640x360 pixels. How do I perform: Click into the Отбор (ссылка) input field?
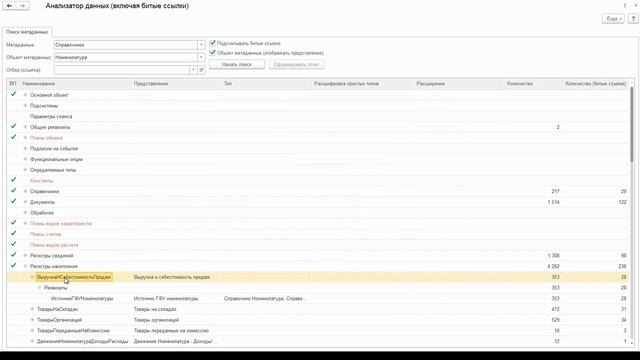pos(122,70)
